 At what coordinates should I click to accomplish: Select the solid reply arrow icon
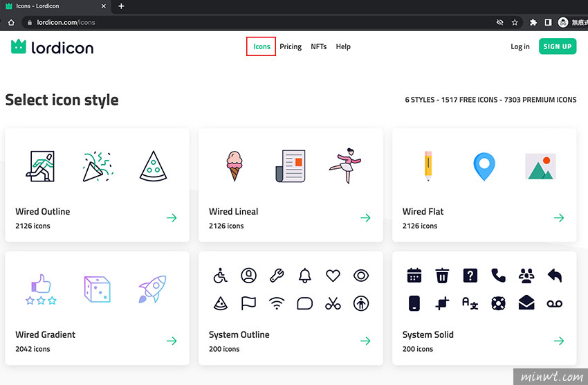(x=555, y=276)
